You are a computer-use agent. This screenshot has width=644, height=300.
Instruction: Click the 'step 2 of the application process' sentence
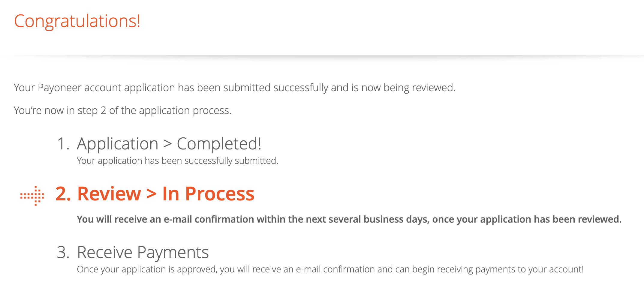[x=122, y=111]
